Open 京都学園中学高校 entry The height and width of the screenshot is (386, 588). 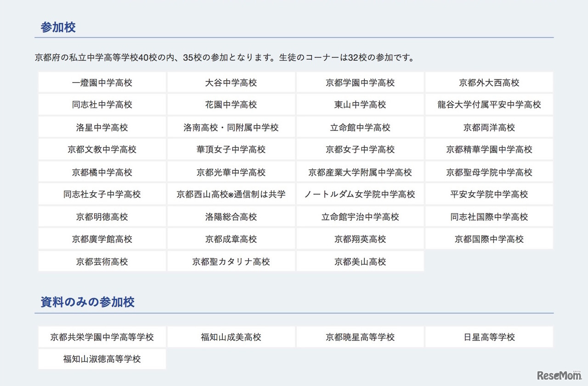pyautogui.click(x=360, y=82)
